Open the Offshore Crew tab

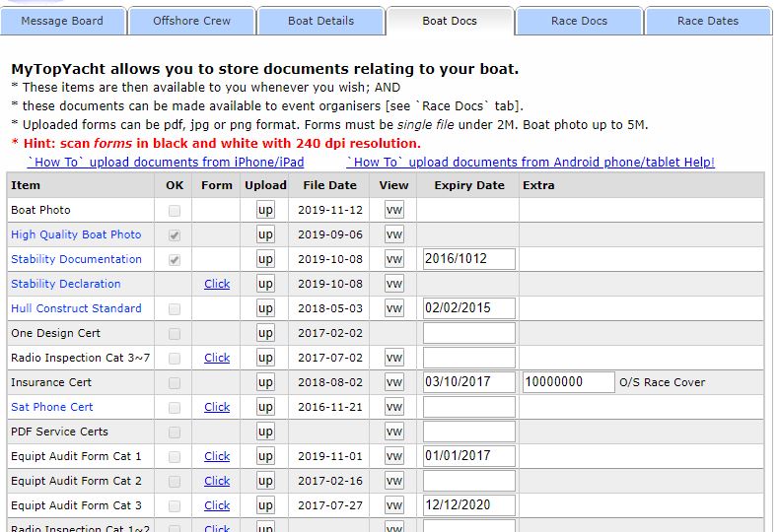point(191,21)
